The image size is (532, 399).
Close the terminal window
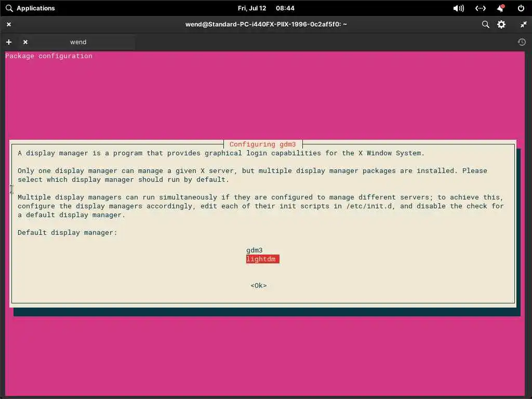pos(9,24)
